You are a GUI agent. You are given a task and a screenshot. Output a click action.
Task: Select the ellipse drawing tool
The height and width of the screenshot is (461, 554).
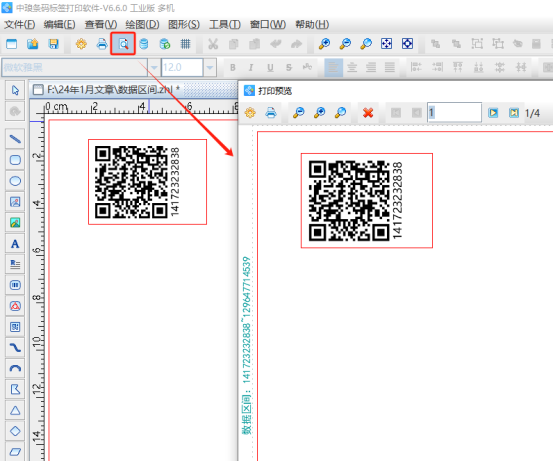pyautogui.click(x=15, y=181)
